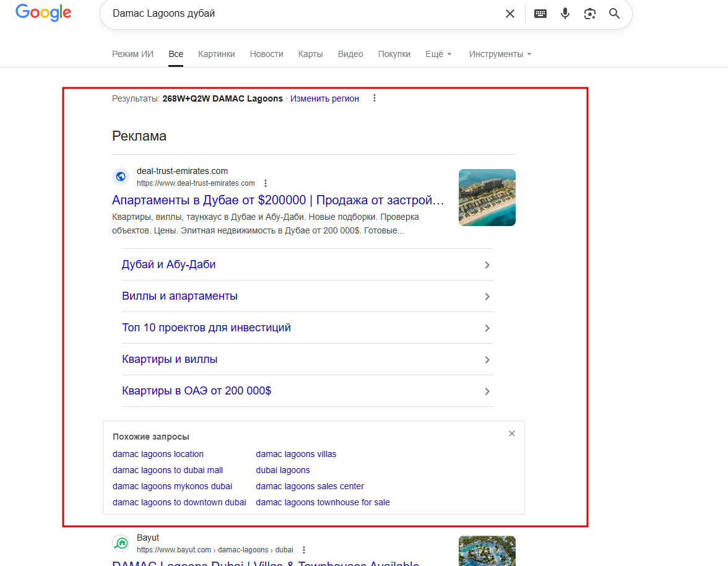Click the Google logo
The width and height of the screenshot is (728, 566).
point(43,12)
